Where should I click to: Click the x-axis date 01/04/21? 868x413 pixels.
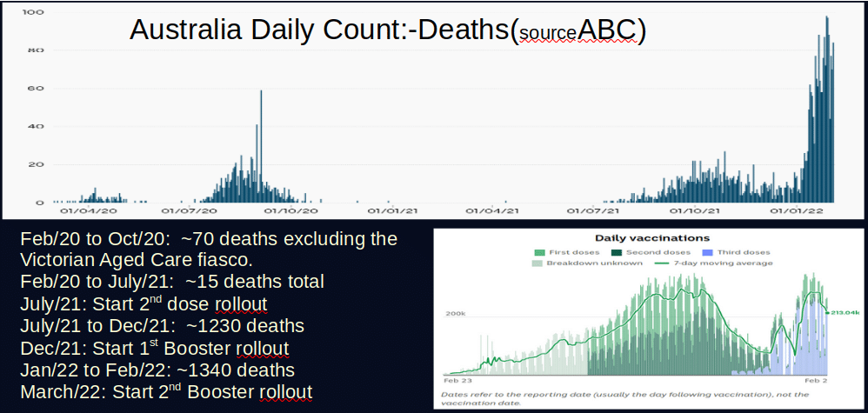click(x=491, y=211)
